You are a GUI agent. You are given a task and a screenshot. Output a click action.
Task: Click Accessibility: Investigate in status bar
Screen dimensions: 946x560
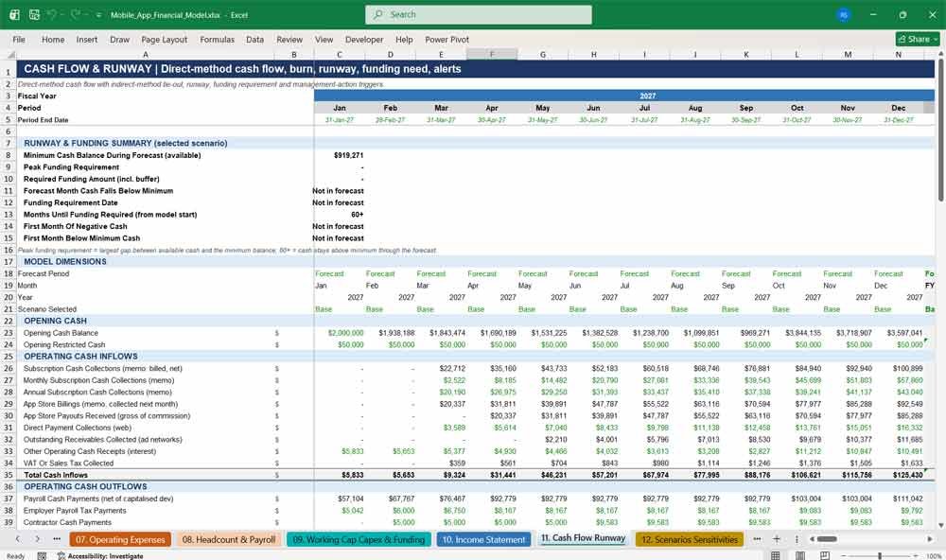tap(100, 556)
